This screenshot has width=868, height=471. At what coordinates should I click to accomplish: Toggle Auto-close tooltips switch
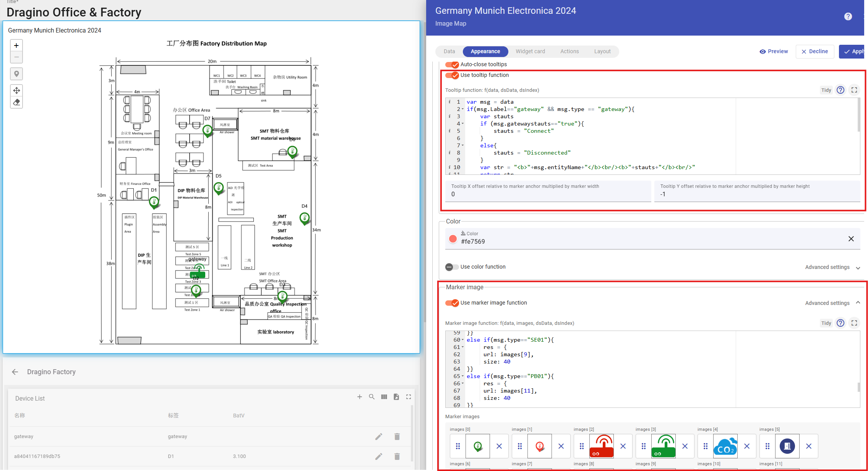pos(452,64)
